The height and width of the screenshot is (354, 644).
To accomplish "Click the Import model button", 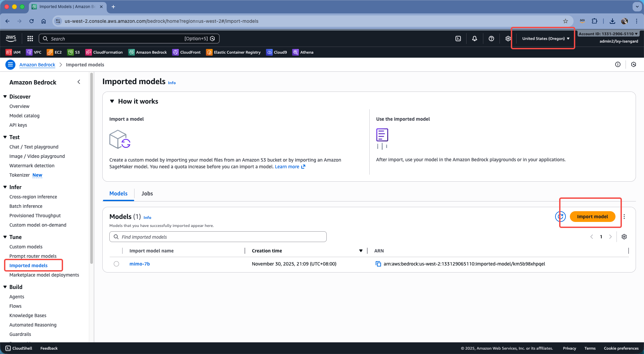I will coord(592,217).
